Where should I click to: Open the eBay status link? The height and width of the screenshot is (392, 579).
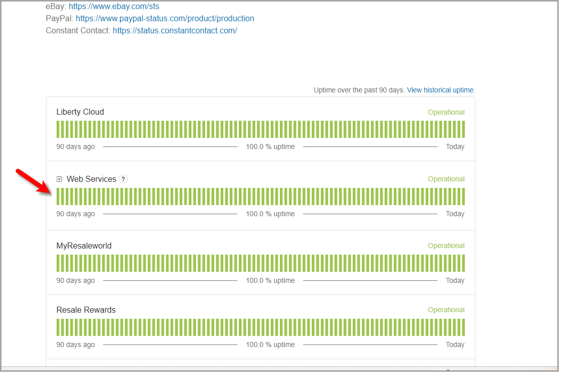tap(114, 6)
